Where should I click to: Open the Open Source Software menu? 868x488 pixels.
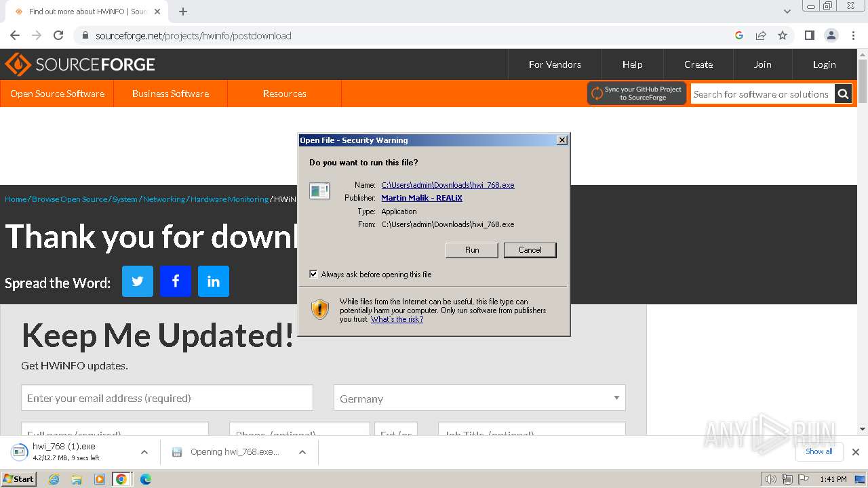click(x=57, y=94)
